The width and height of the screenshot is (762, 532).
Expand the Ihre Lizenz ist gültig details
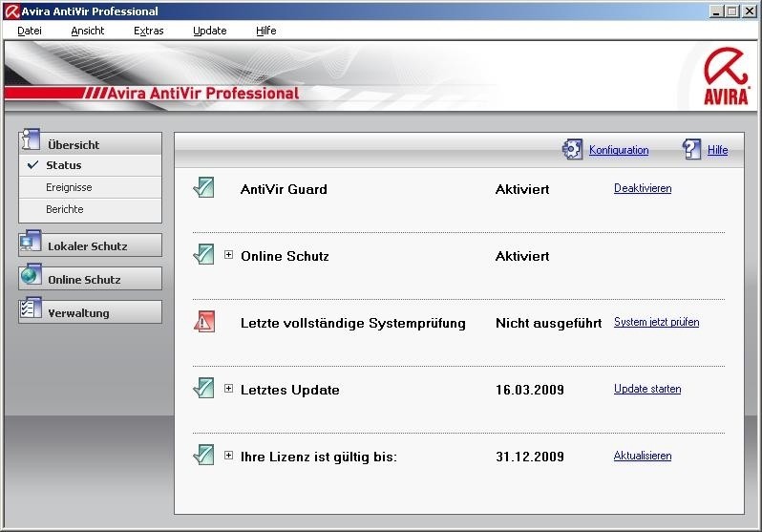(x=228, y=456)
